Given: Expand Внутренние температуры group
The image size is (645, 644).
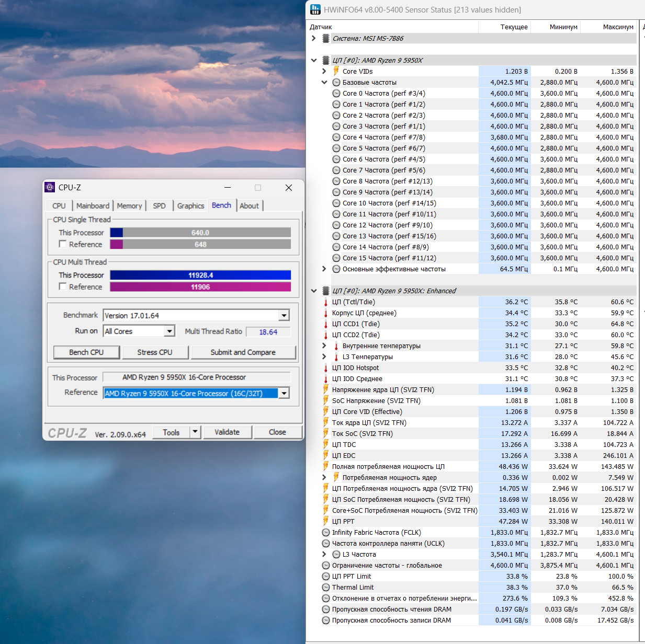Looking at the screenshot, I should (324, 346).
